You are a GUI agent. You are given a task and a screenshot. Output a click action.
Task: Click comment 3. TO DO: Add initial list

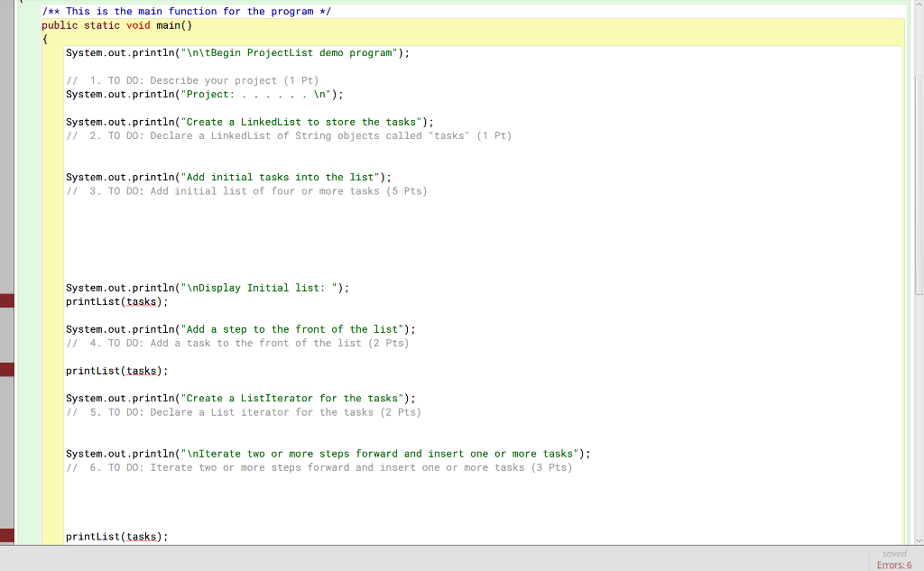(246, 191)
